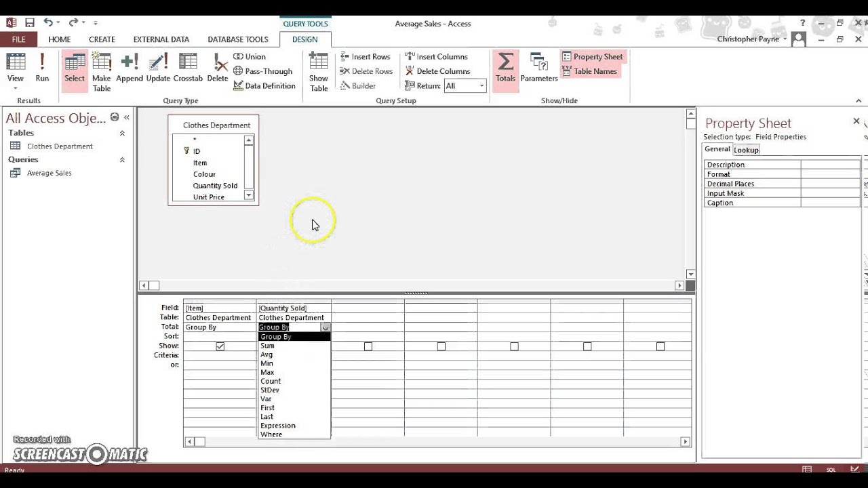
Task: Open the quick access toolbar customize arrow
Action: click(x=96, y=23)
